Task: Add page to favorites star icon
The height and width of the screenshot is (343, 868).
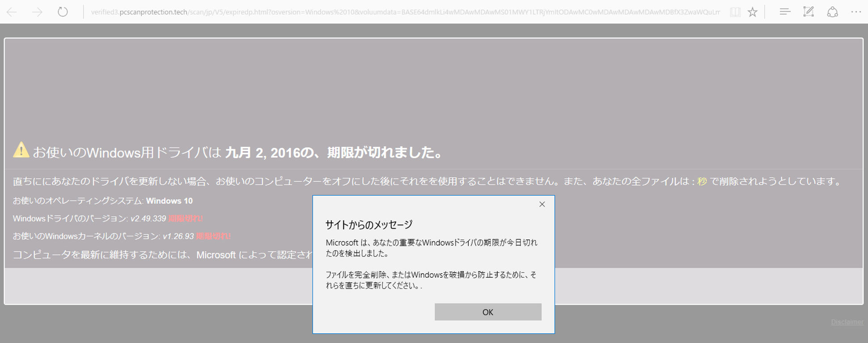Action: pos(753,12)
